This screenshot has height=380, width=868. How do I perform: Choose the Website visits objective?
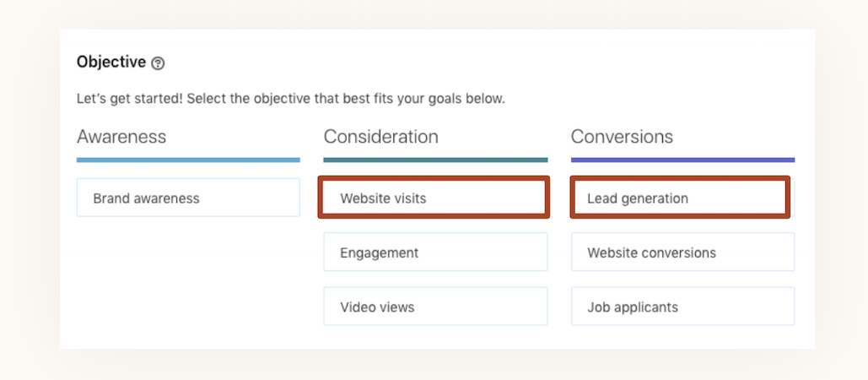pyautogui.click(x=434, y=198)
